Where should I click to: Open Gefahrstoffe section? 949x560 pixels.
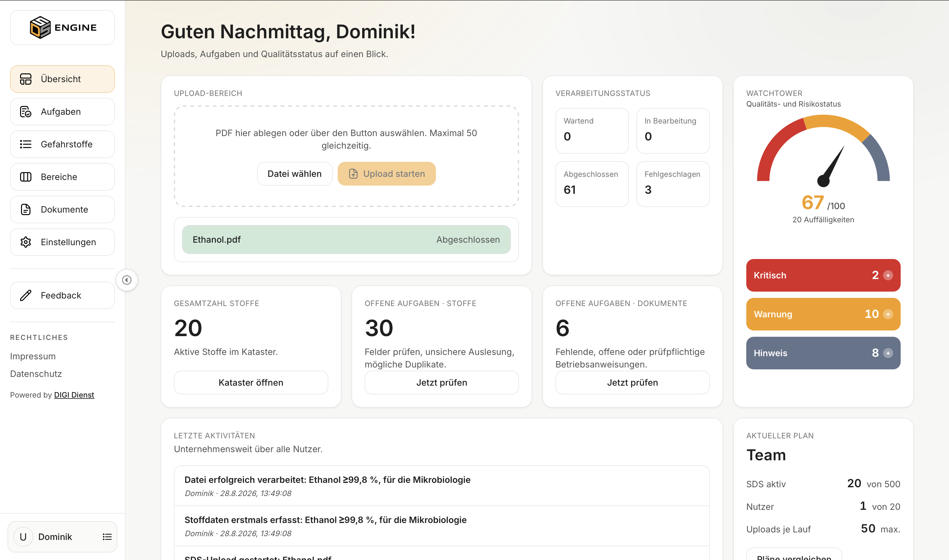coord(62,144)
